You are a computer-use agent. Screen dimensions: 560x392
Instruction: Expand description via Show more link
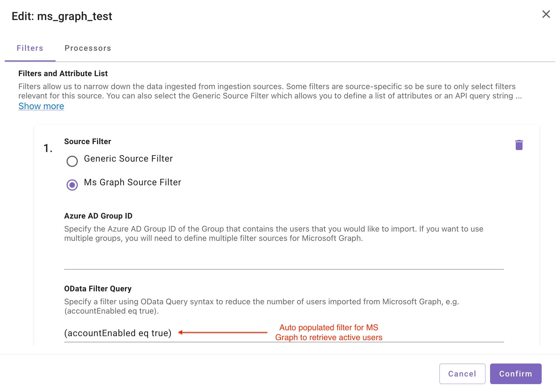[x=41, y=106]
